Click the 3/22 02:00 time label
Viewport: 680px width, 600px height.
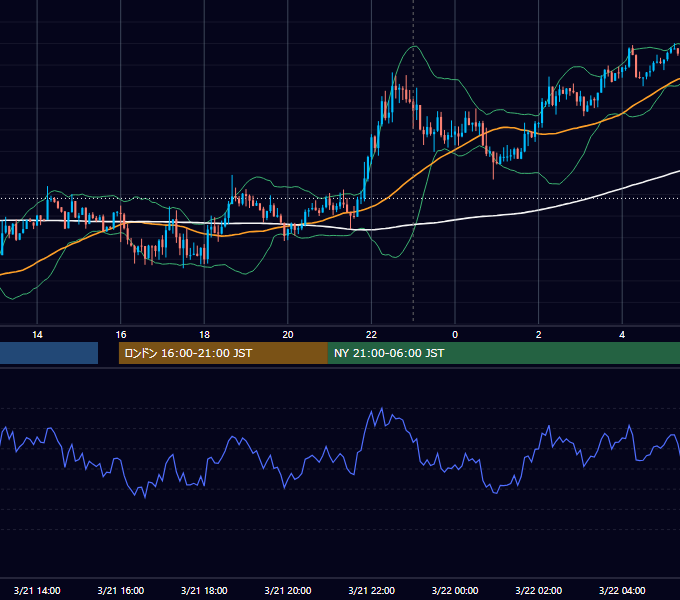click(x=539, y=590)
